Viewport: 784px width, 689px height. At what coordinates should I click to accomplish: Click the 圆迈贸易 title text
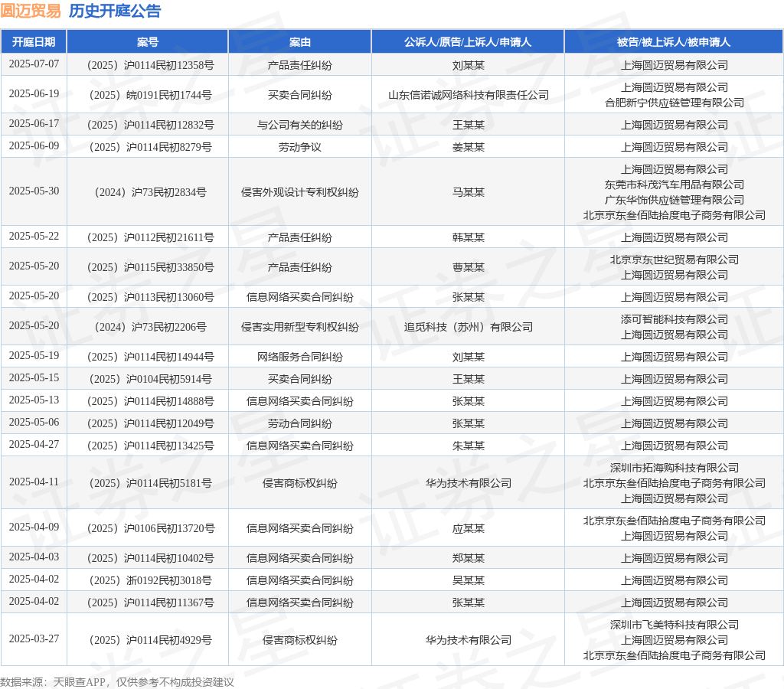tap(31, 11)
